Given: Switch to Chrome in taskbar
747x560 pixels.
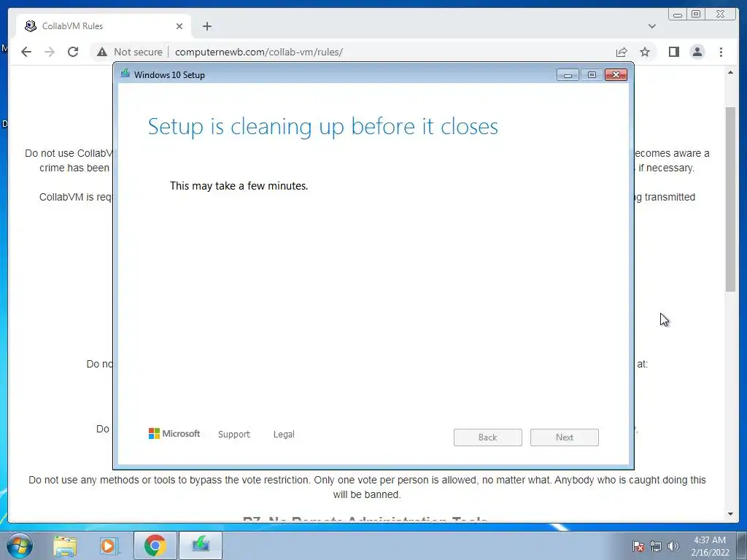Looking at the screenshot, I should [x=155, y=545].
